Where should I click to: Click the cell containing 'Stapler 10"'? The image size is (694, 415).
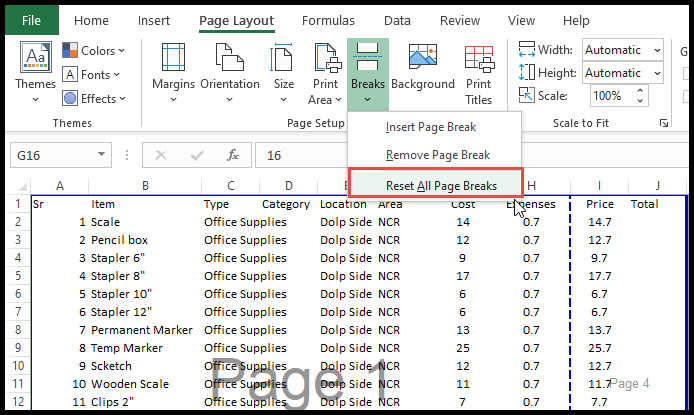pos(145,294)
